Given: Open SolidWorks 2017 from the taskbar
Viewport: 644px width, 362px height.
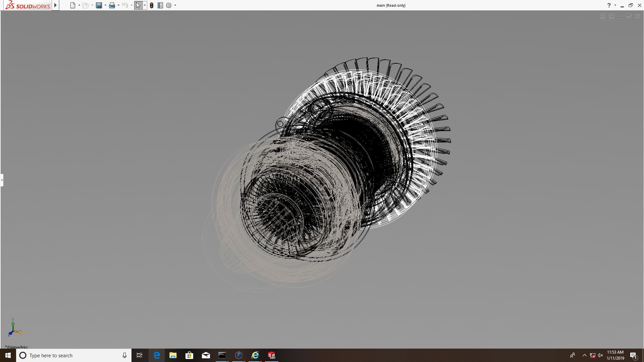Looking at the screenshot, I should (x=271, y=355).
